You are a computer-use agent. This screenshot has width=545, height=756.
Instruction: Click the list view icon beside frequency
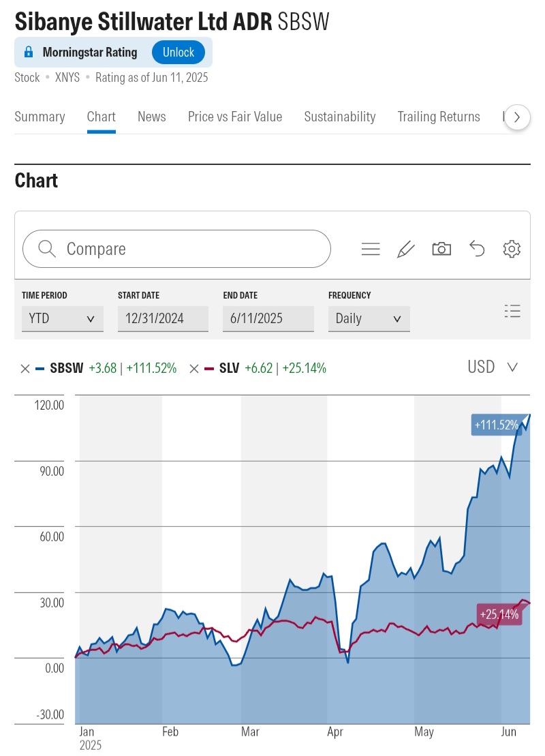[x=512, y=311]
